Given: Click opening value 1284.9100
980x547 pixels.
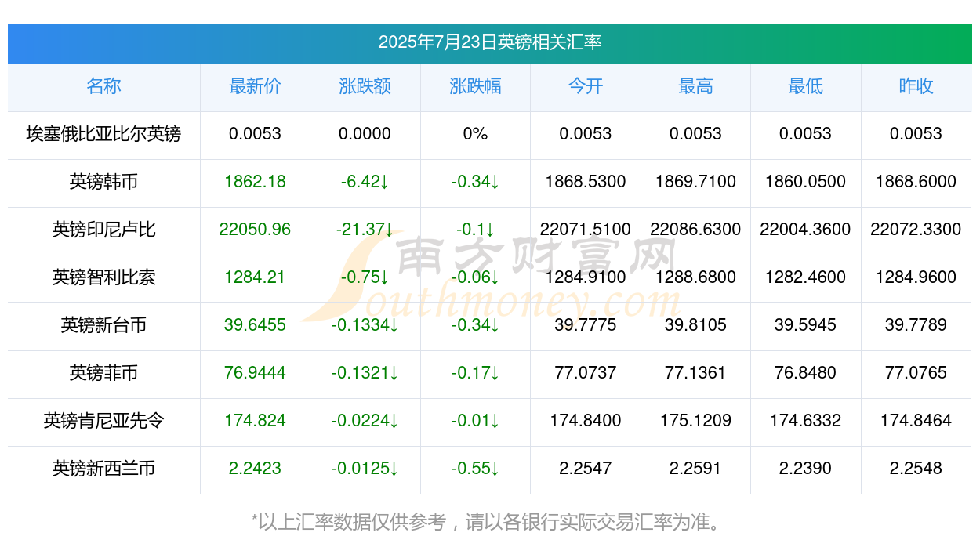Looking at the screenshot, I should point(585,277).
